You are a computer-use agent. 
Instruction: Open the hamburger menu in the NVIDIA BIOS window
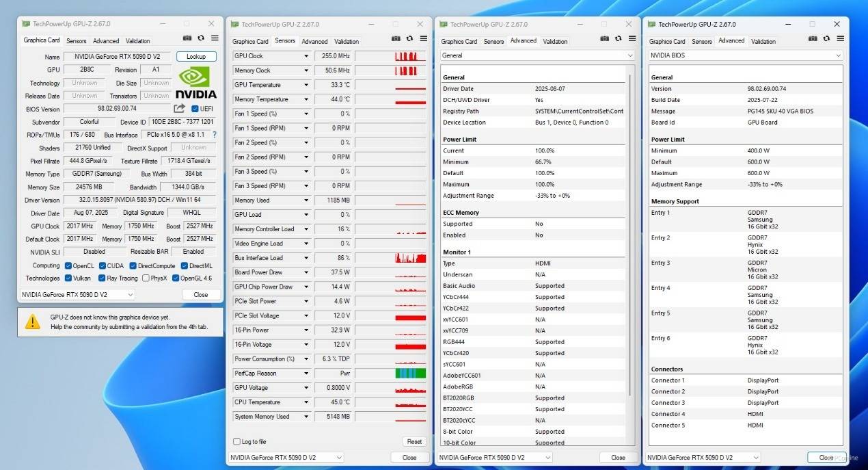click(841, 40)
